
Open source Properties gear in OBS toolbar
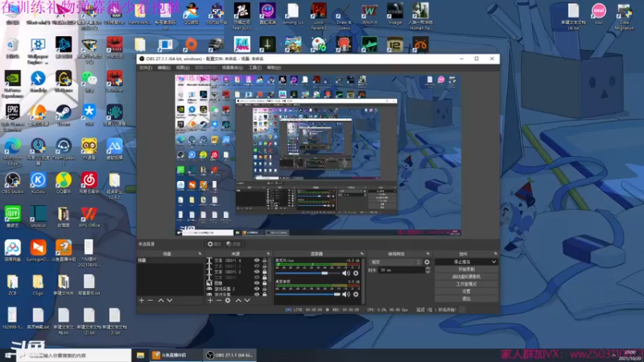214,244
